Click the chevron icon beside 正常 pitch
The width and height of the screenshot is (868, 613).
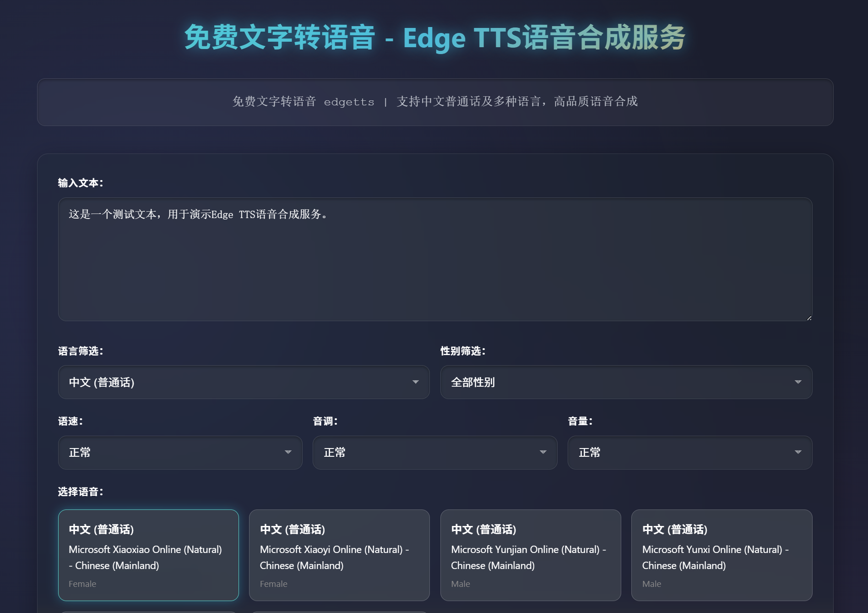543,453
